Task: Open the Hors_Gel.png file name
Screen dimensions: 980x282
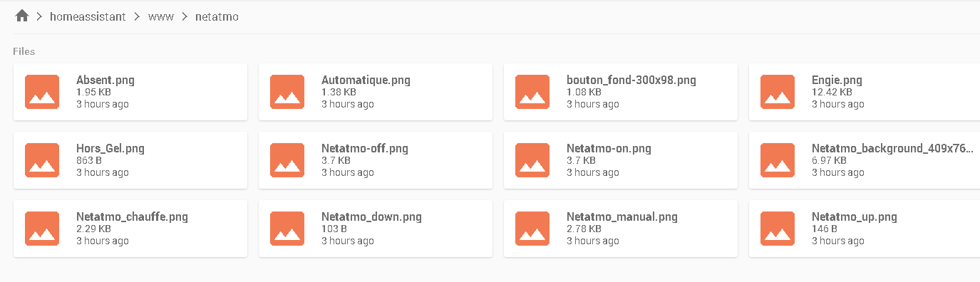Action: click(x=110, y=149)
